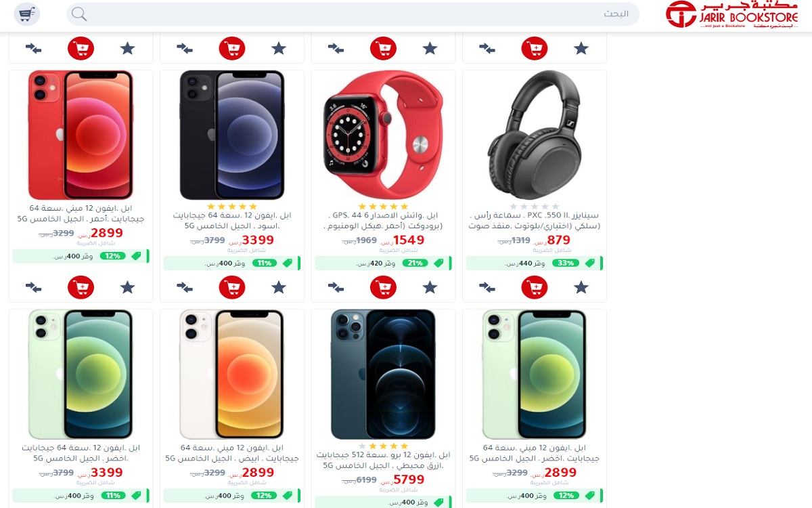Compare the Apple Watch using arrows icon
Viewport: 812px width, 508px height.
[336, 288]
